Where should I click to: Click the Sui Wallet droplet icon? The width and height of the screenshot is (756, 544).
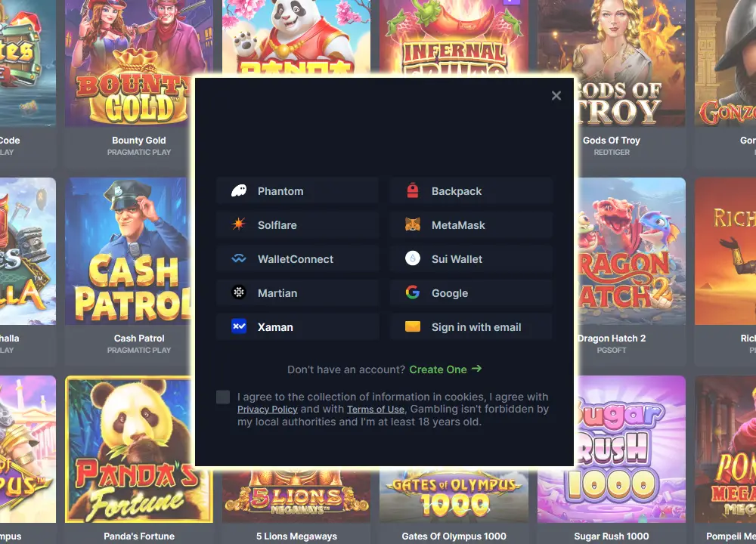(x=413, y=258)
